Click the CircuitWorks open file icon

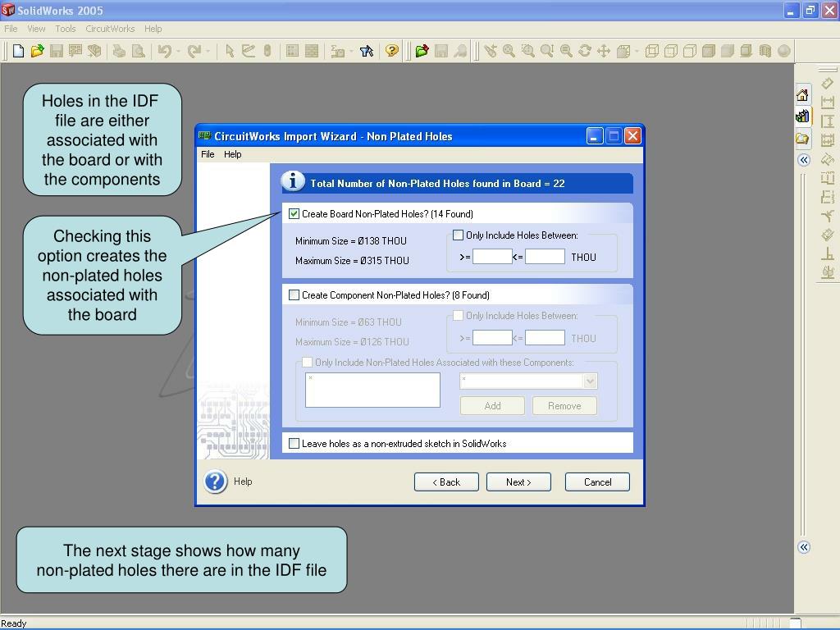point(422,51)
